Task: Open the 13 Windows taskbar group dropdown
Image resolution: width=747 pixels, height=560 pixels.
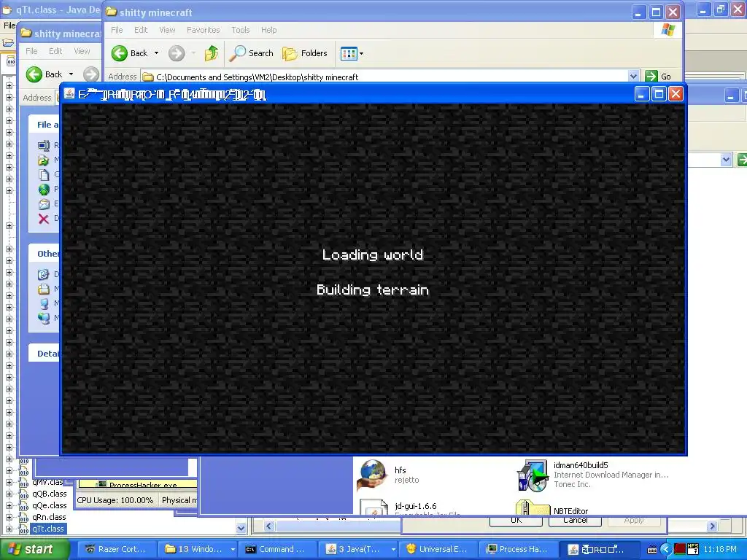Action: pos(233,550)
